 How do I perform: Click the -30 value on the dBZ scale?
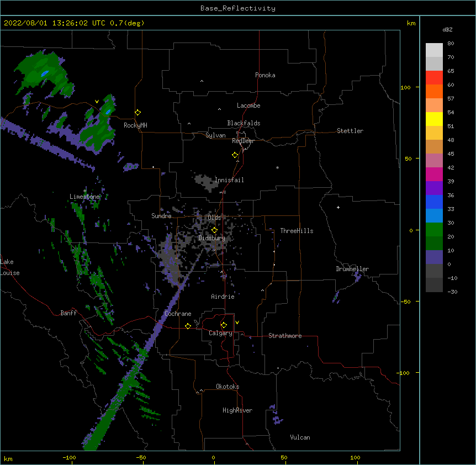tap(452, 292)
